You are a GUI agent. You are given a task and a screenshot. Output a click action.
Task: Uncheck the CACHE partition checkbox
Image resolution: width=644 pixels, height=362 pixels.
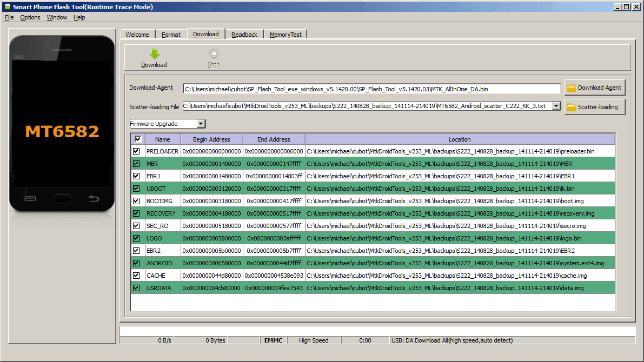click(136, 276)
